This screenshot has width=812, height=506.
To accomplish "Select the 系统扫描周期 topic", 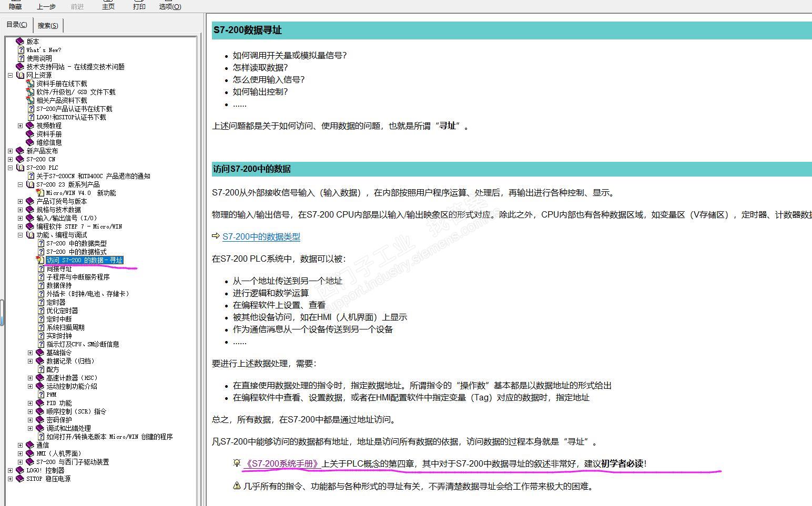I will (65, 327).
